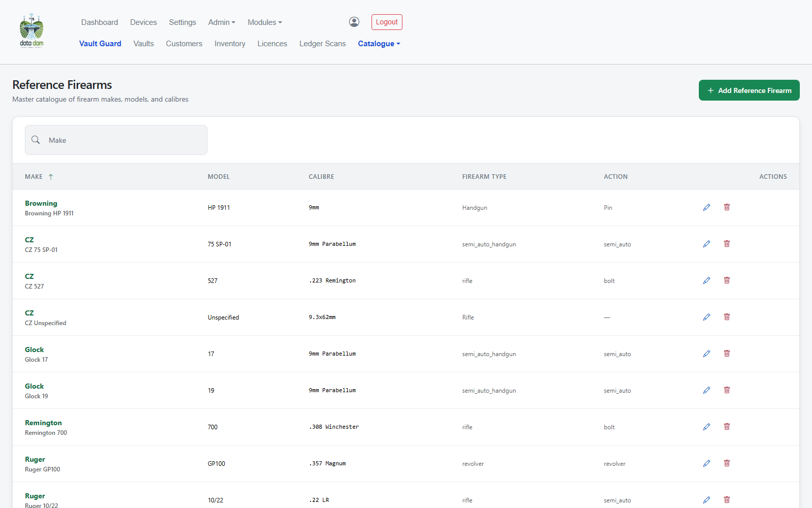Delete the Ruger GP100 entry
Image resolution: width=812 pixels, height=508 pixels.
tap(727, 463)
